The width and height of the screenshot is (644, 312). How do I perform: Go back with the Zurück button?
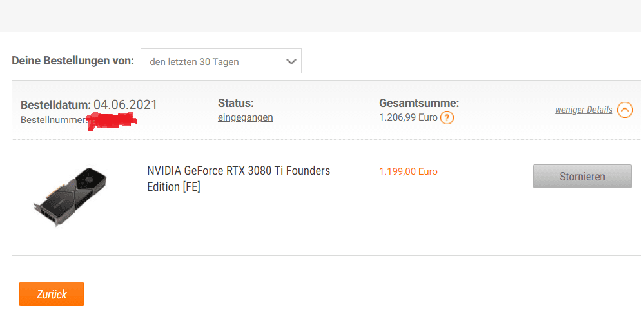(x=52, y=294)
